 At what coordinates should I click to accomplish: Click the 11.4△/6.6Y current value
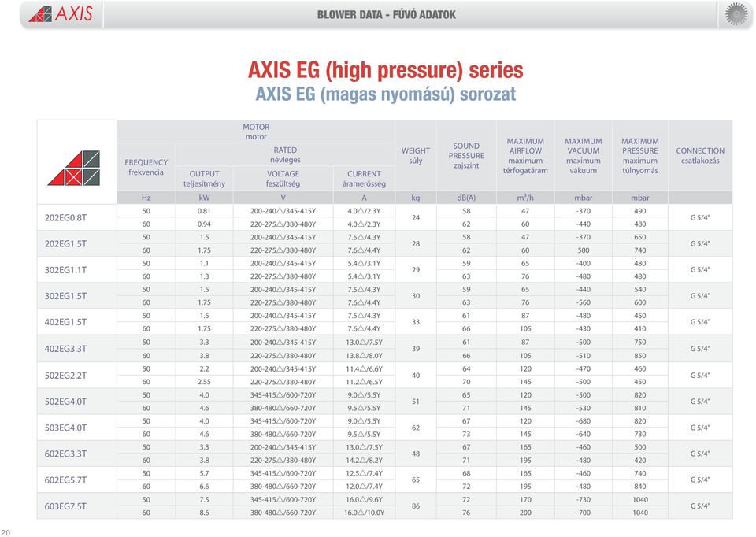pyautogui.click(x=364, y=368)
